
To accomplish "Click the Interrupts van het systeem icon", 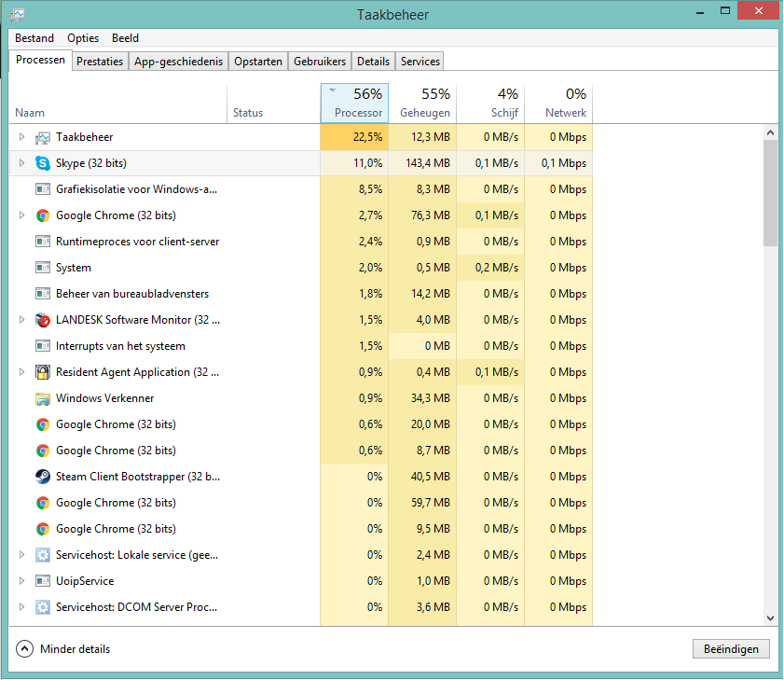I will tap(43, 346).
